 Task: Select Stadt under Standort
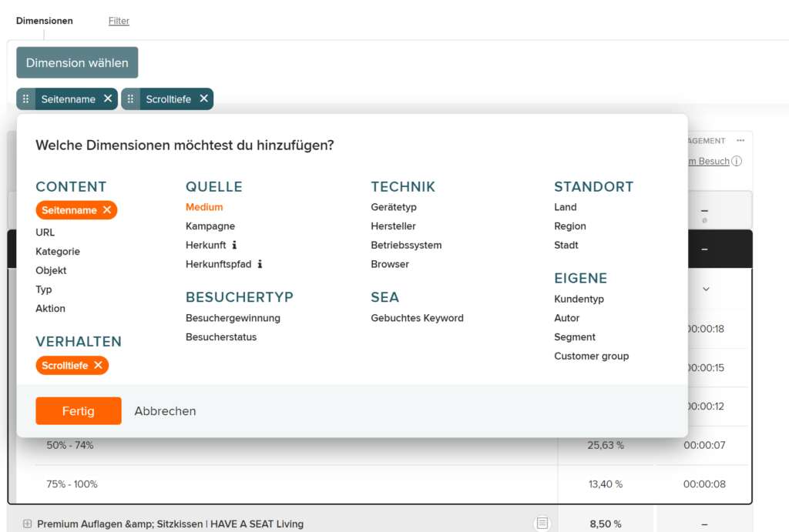[566, 245]
